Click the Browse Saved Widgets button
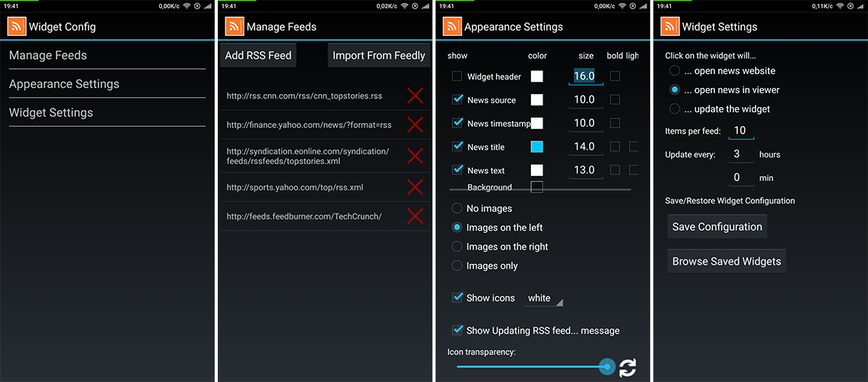This screenshot has height=382, width=868. coord(727,261)
